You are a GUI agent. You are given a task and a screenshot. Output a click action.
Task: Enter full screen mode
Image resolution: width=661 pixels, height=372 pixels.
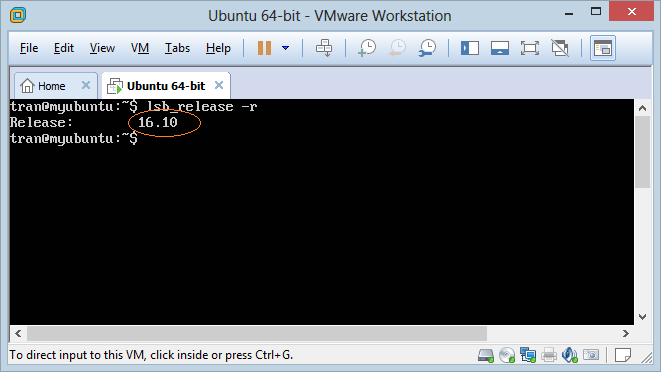coord(530,48)
